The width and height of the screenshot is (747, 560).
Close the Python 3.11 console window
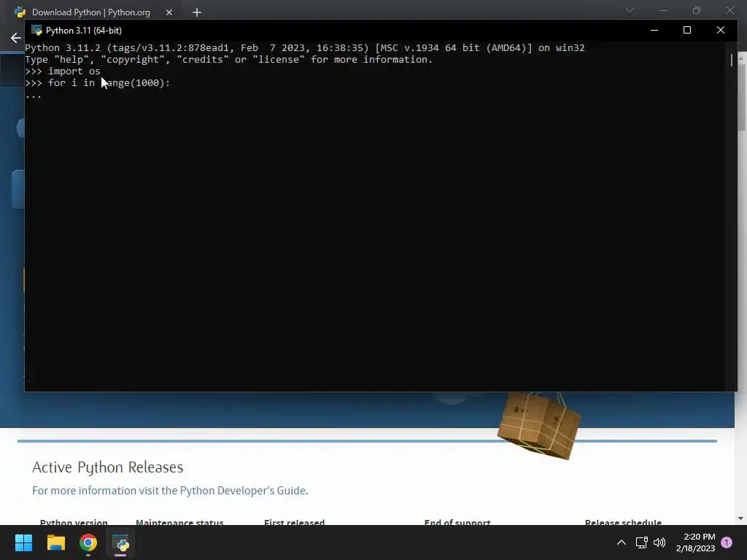click(720, 30)
